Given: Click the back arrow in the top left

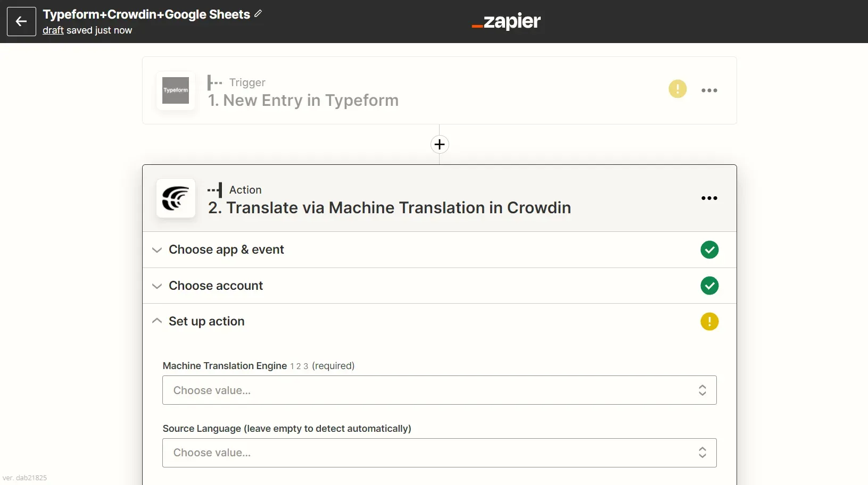Looking at the screenshot, I should point(21,21).
